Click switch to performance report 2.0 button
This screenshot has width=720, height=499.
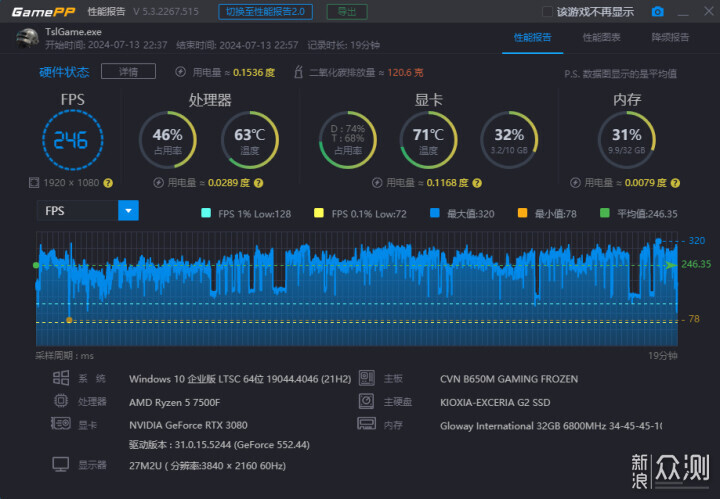pyautogui.click(x=265, y=11)
